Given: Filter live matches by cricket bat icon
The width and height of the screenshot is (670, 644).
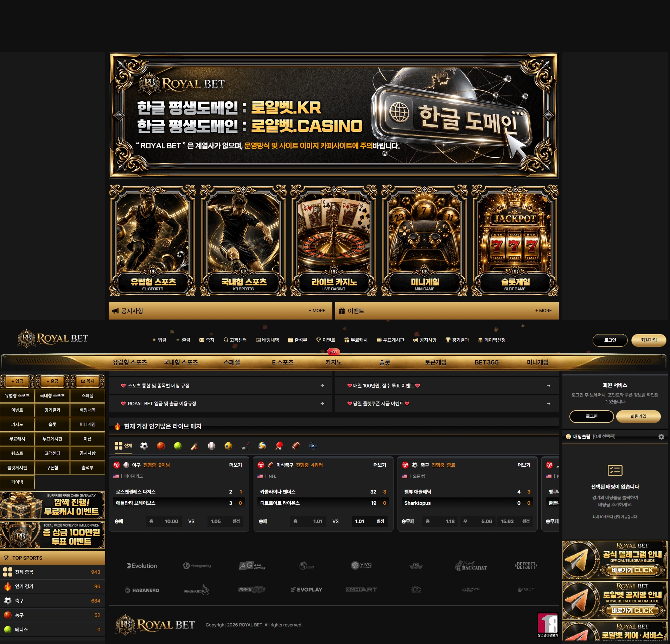Looking at the screenshot, I should 194,446.
